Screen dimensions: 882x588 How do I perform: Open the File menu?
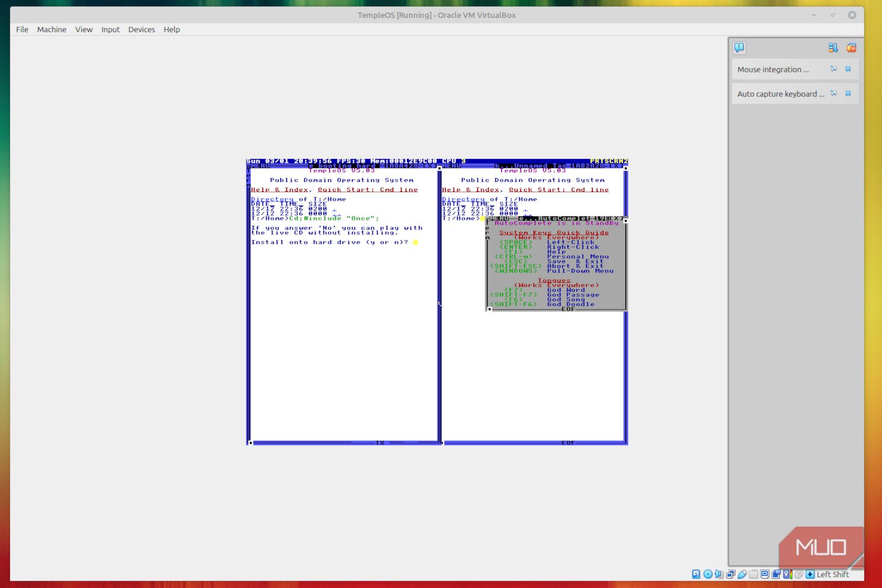[22, 29]
